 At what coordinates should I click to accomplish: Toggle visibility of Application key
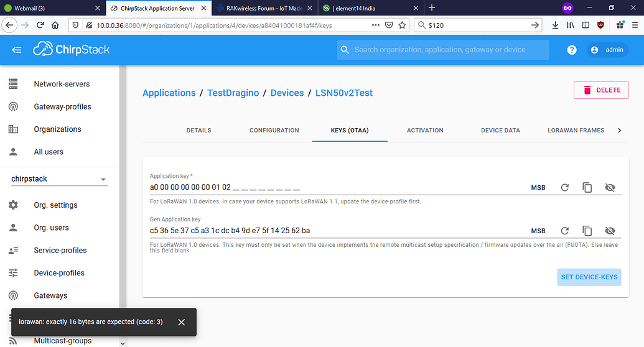point(609,187)
